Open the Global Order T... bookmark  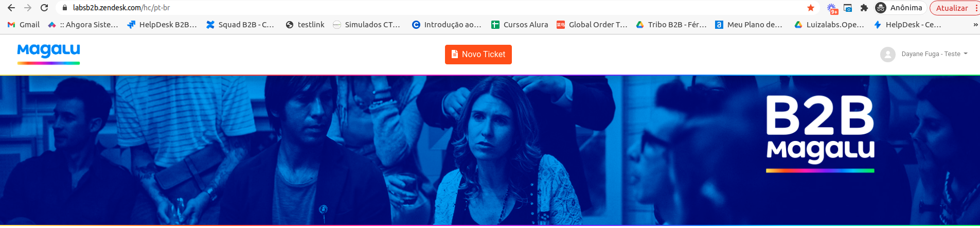592,25
